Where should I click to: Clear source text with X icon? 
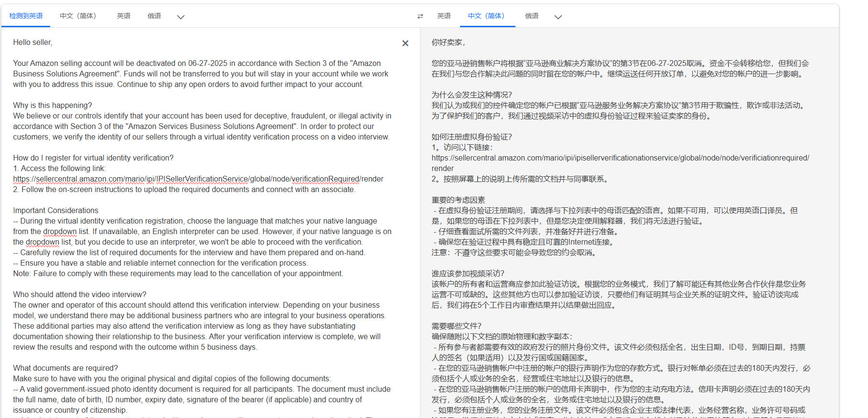tap(405, 43)
